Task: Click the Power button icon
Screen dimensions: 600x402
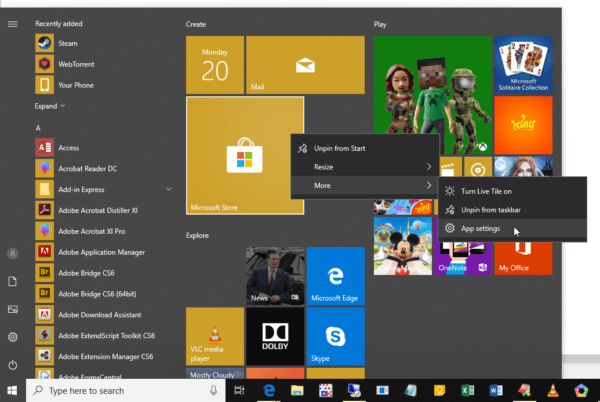Action: [13, 365]
